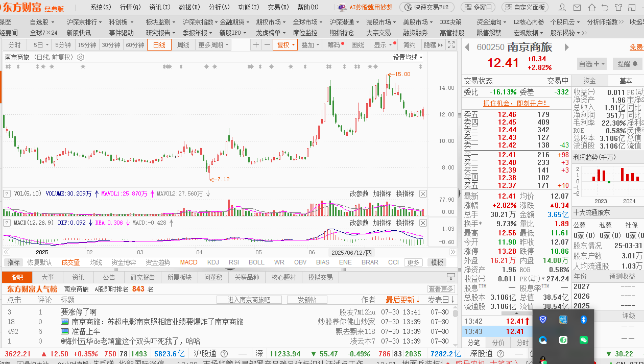Click the 发新帖 button

point(307,300)
